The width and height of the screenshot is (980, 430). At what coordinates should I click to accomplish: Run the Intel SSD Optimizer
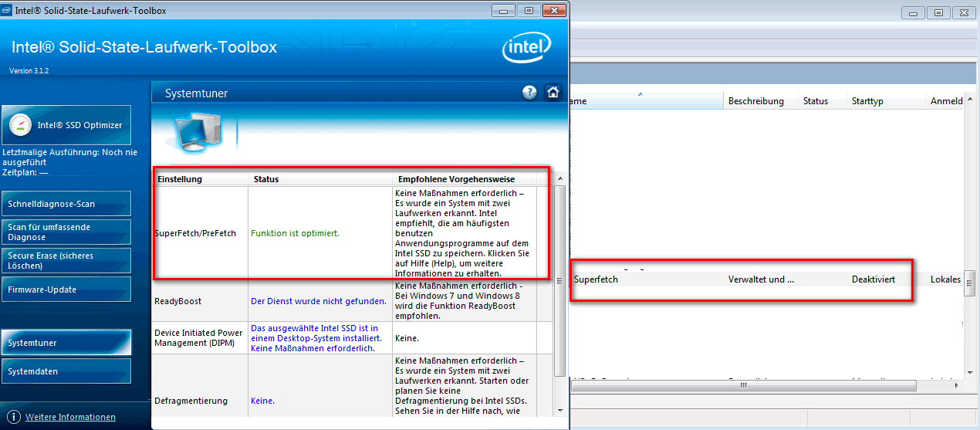coord(66,125)
